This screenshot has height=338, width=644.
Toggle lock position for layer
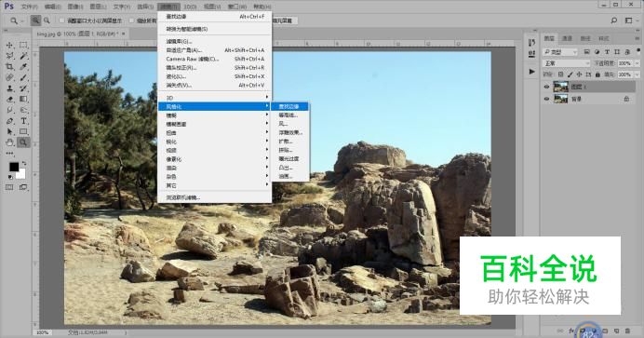pyautogui.click(x=579, y=74)
